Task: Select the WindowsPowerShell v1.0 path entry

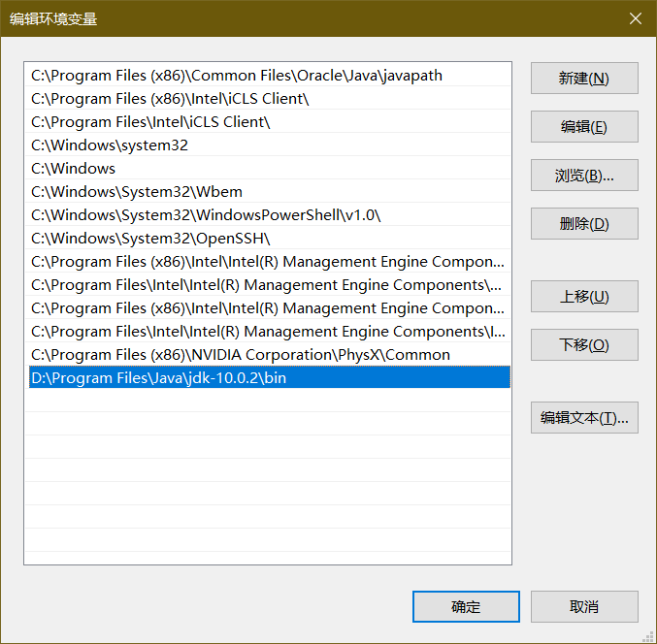Action: pyautogui.click(x=206, y=215)
